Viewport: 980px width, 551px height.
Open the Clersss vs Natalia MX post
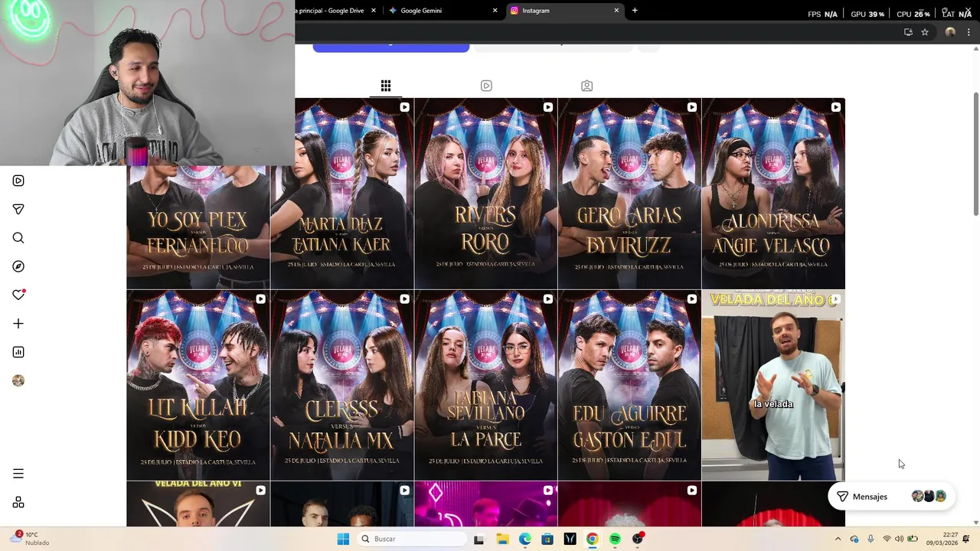pos(342,386)
